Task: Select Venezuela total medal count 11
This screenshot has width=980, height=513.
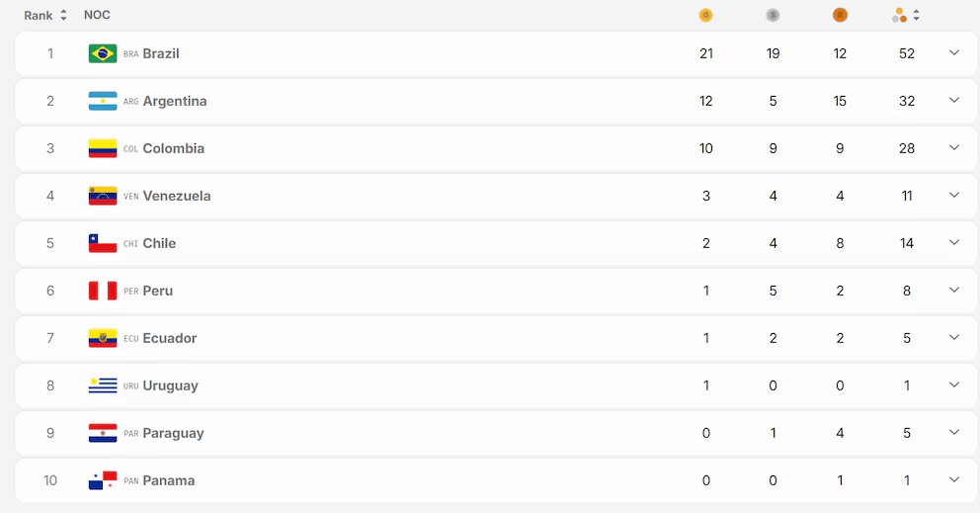Action: click(907, 196)
